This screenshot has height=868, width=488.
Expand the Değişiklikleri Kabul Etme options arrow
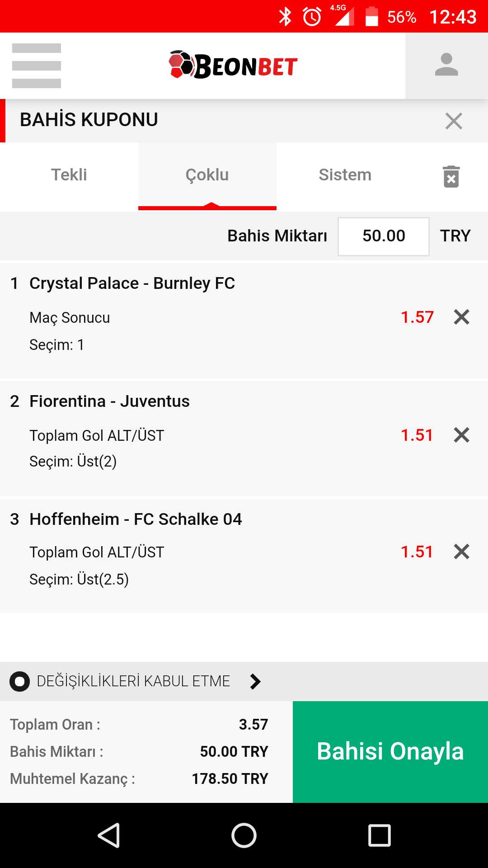pyautogui.click(x=255, y=681)
